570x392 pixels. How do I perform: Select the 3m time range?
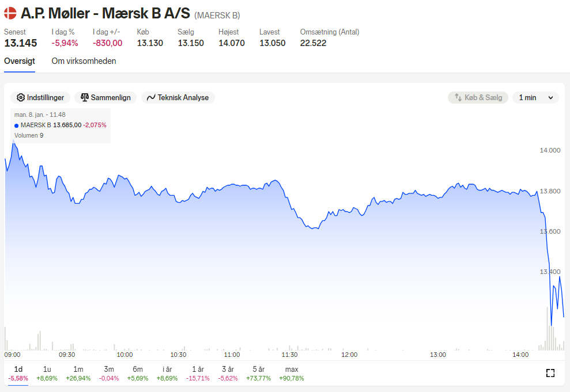click(109, 374)
